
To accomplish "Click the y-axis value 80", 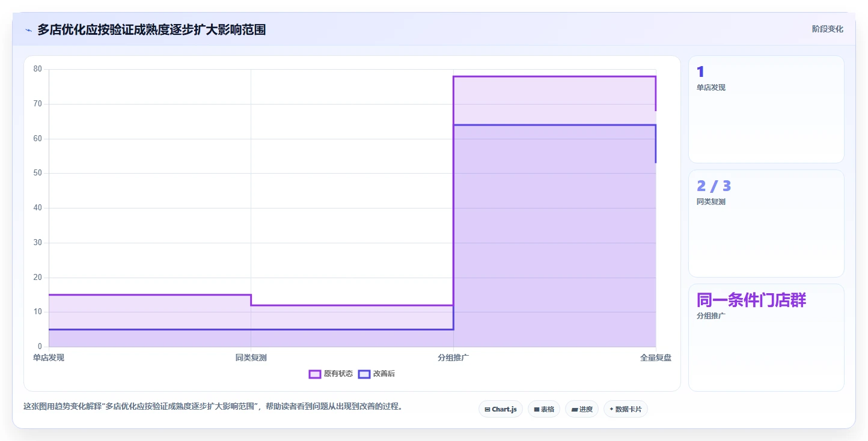I will 38,69.
